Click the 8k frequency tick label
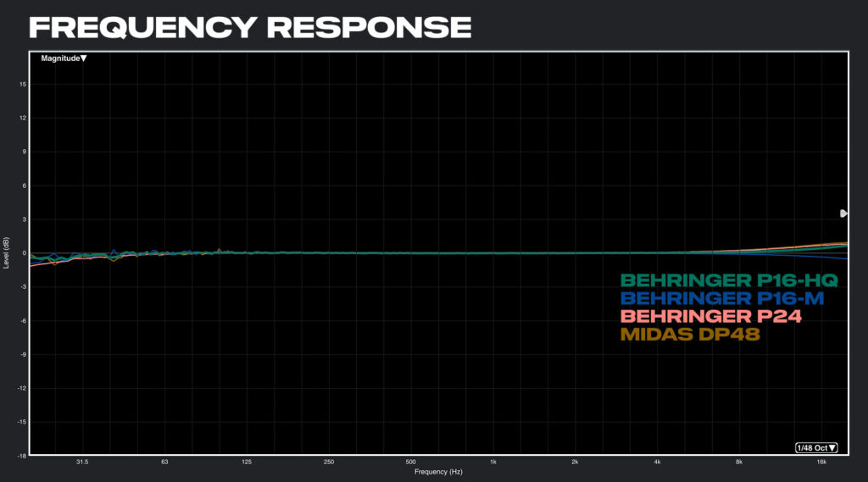 [x=739, y=462]
